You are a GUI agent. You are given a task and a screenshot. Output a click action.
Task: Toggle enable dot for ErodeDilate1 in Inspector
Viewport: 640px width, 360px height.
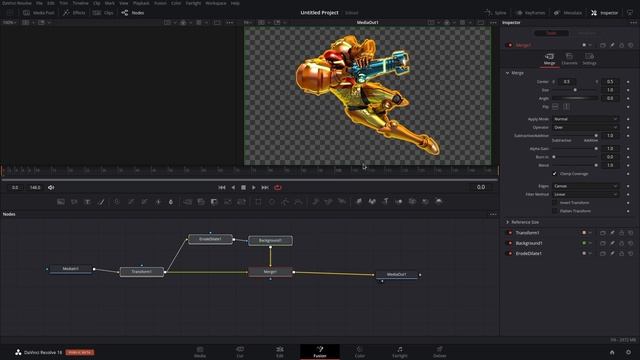pyautogui.click(x=510, y=253)
